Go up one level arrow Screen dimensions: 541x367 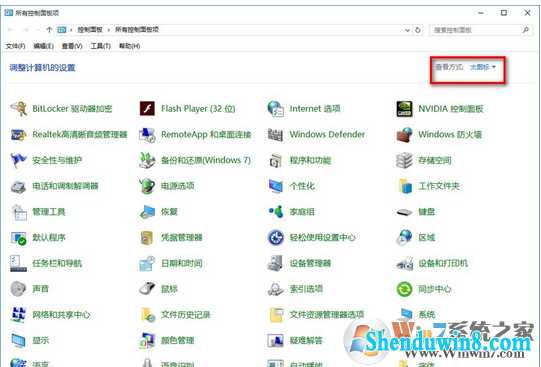pyautogui.click(x=49, y=30)
